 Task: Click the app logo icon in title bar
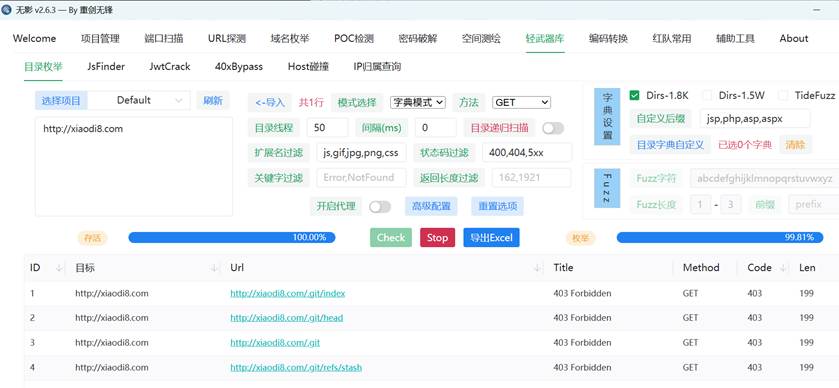point(6,10)
